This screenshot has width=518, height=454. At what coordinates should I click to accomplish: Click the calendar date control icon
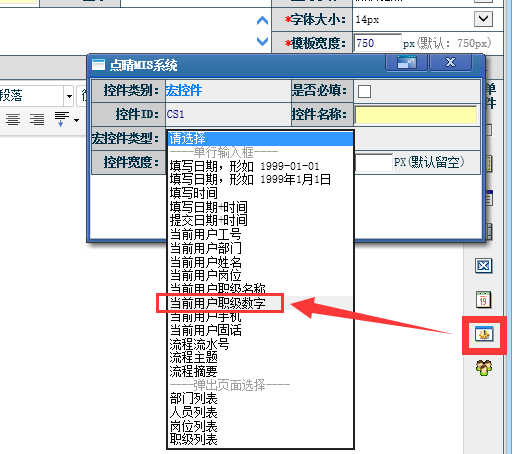[483, 299]
